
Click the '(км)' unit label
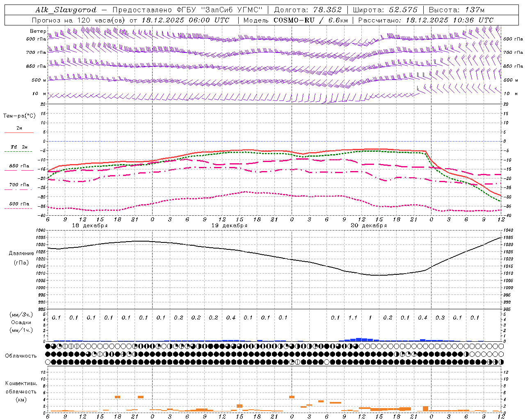point(21,399)
